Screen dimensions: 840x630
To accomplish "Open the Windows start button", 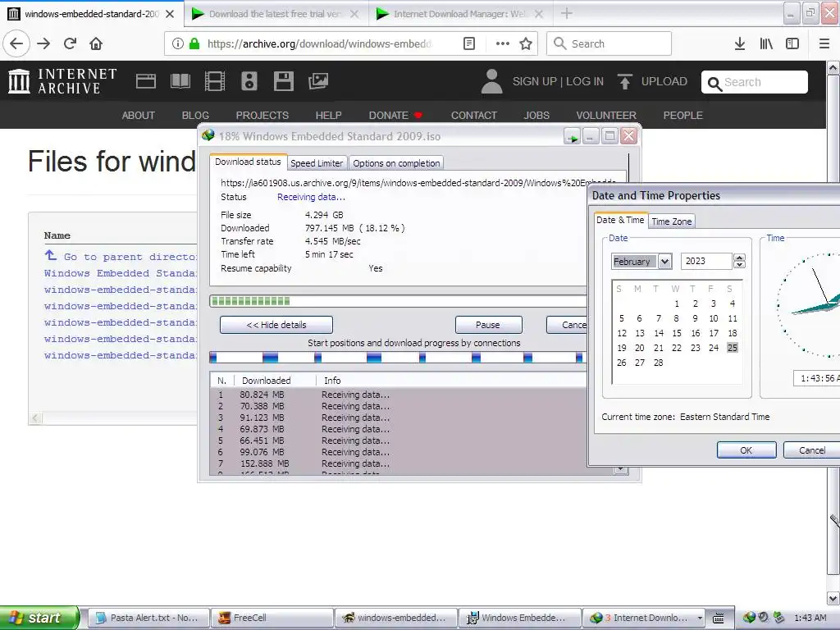I will click(39, 618).
